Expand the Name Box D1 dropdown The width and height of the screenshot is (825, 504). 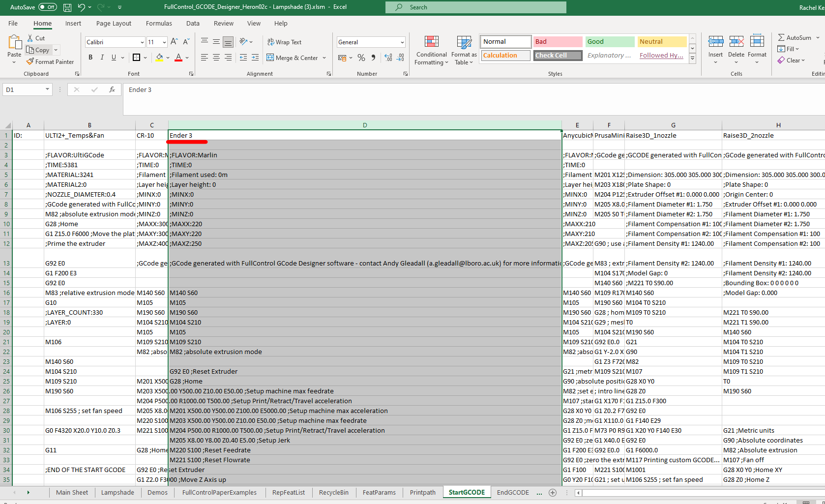(x=47, y=89)
